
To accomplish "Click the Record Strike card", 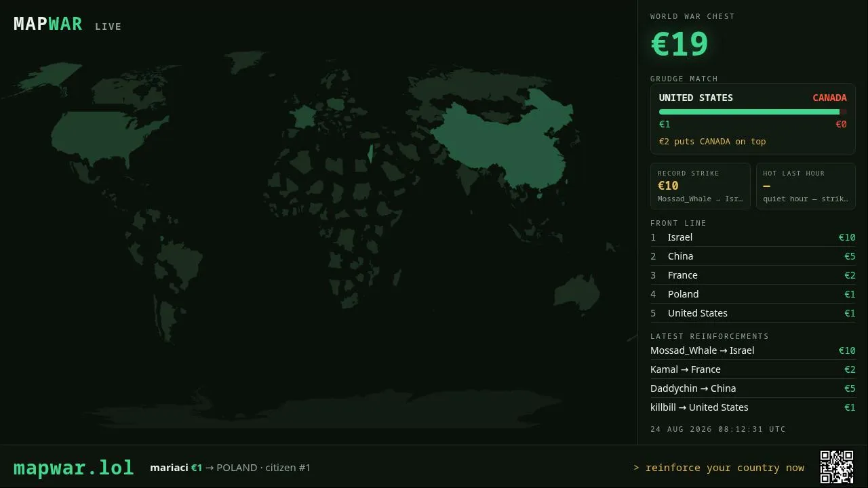I will coord(701,186).
